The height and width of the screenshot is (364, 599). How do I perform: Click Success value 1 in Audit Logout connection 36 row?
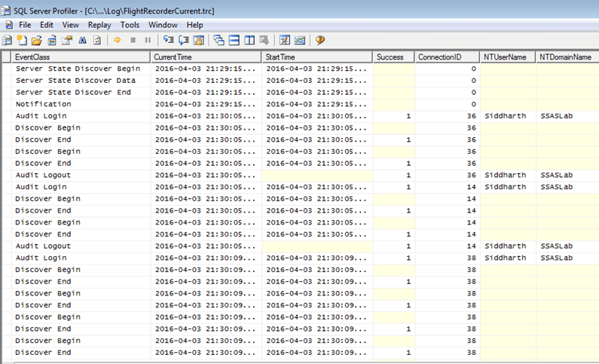[x=408, y=176]
